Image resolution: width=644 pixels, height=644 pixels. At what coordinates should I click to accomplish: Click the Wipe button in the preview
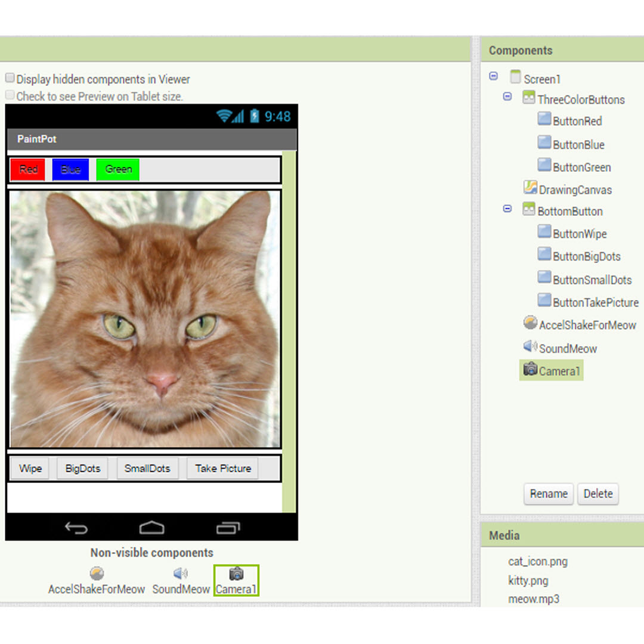pyautogui.click(x=30, y=468)
